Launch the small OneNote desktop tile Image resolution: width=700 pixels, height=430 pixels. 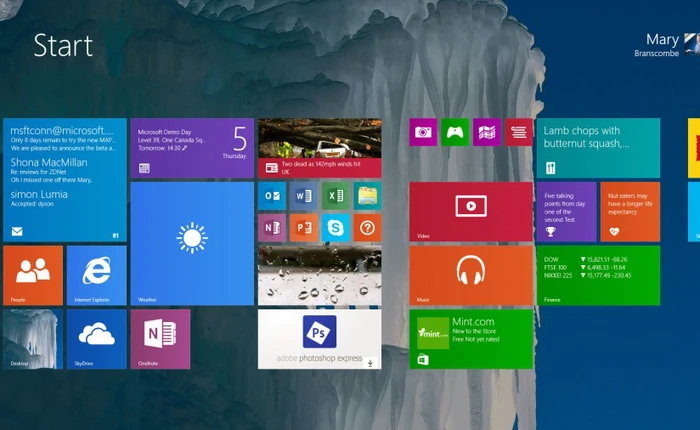point(272,228)
